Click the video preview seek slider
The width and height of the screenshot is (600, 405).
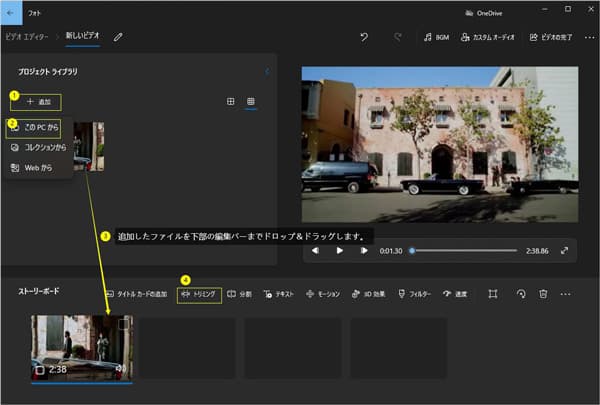point(465,250)
